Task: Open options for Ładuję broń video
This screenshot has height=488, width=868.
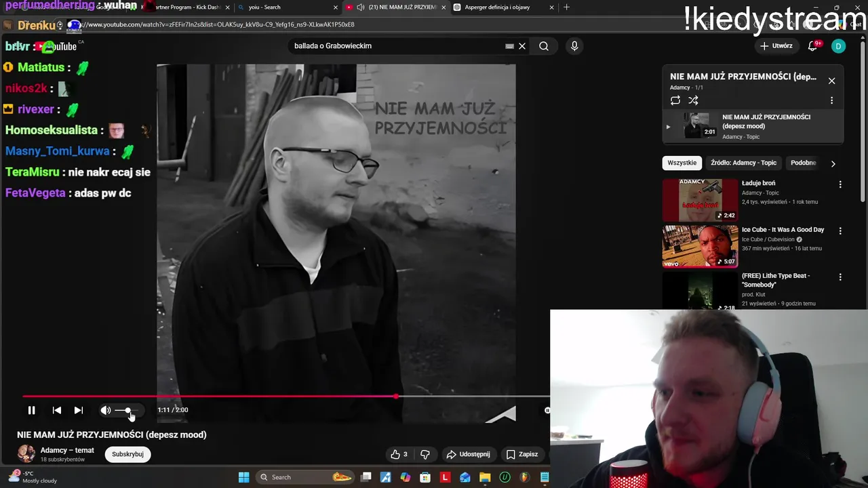Action: coord(840,184)
